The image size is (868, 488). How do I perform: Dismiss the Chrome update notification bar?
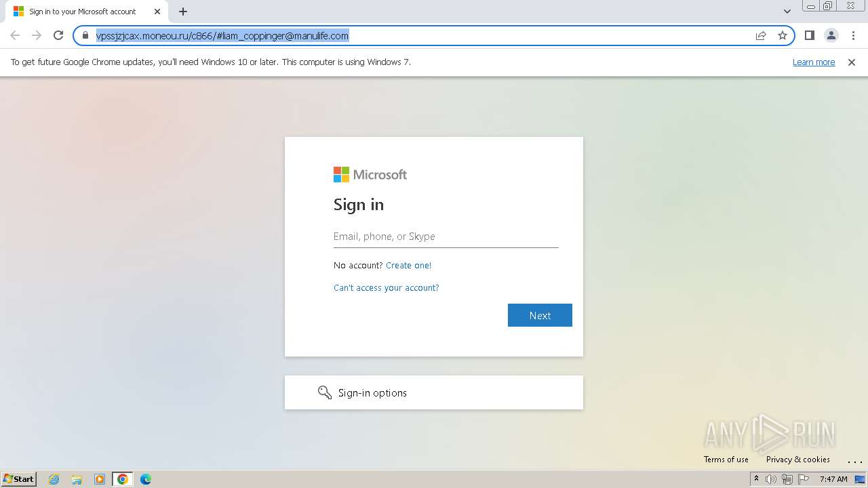[852, 62]
